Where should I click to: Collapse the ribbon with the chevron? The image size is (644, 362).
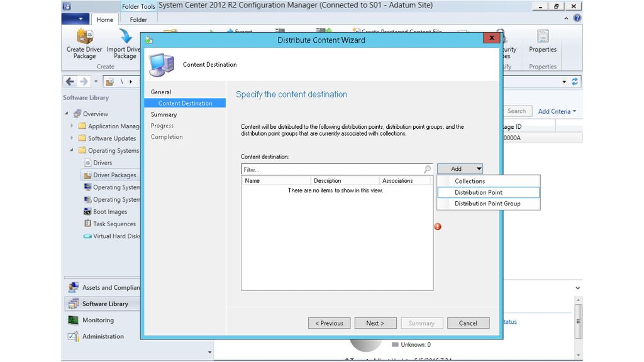click(567, 18)
